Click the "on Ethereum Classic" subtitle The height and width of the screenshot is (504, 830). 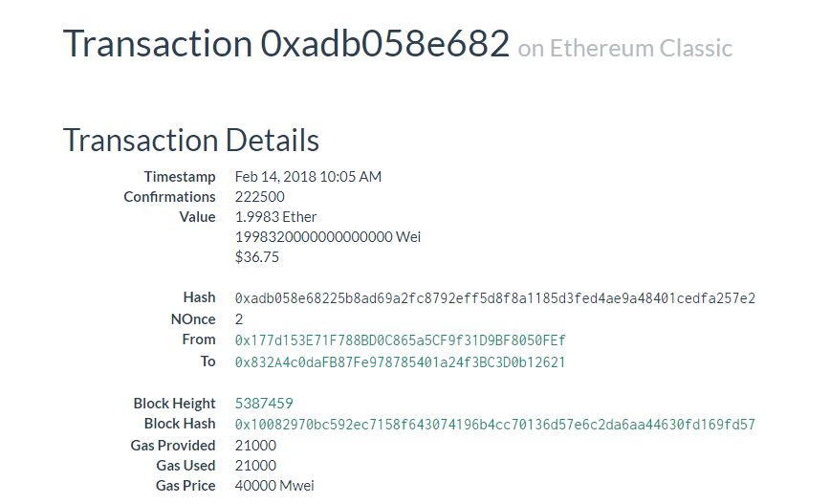(624, 48)
